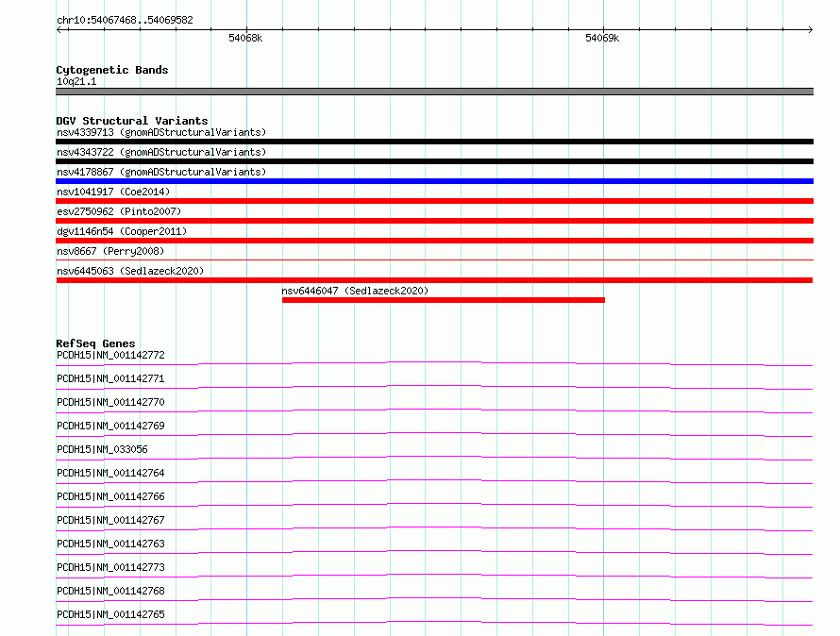Select the red bar under nsv6445063

[434, 280]
